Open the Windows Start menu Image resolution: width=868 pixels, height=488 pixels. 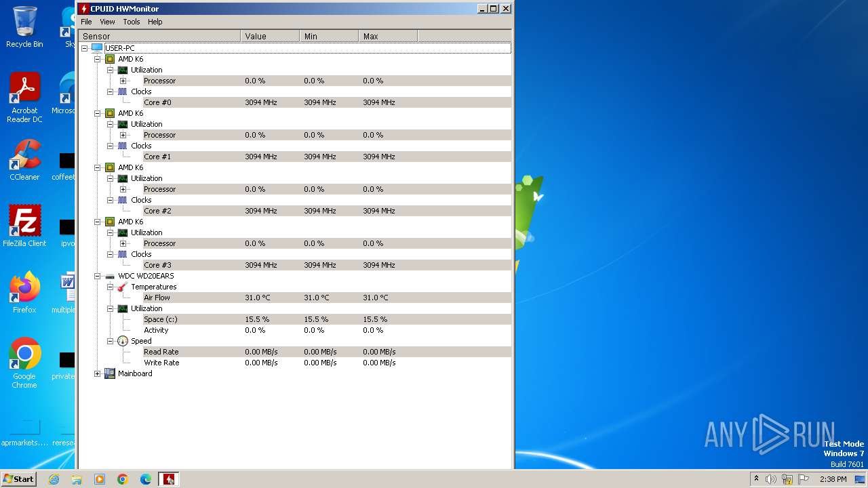coord(18,479)
